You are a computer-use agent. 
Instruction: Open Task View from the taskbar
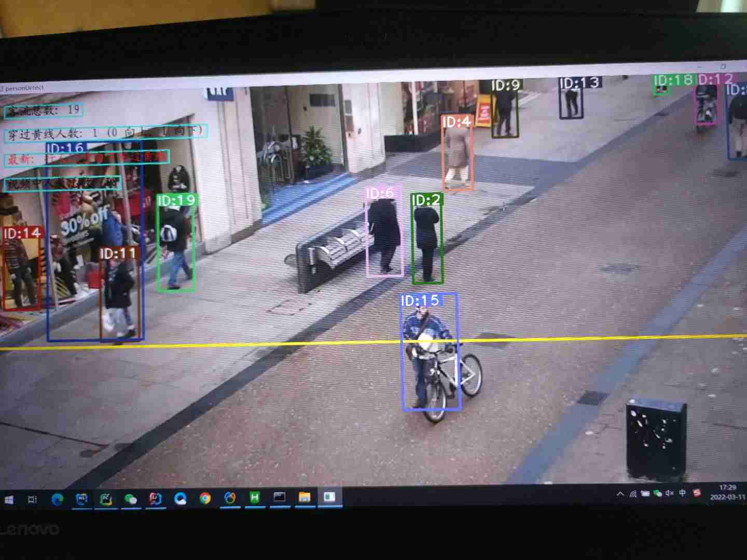(32, 499)
